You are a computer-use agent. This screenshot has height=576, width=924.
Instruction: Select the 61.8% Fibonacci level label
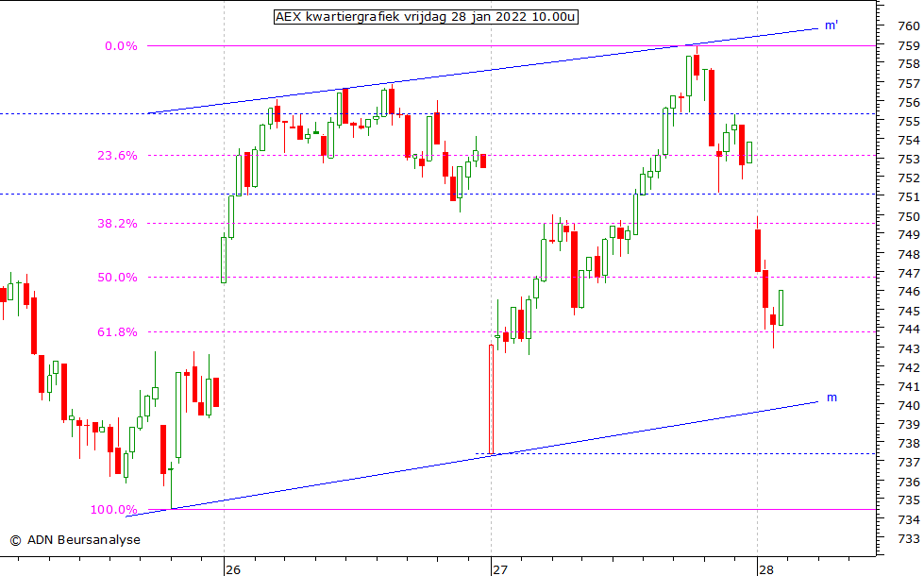pos(118,332)
